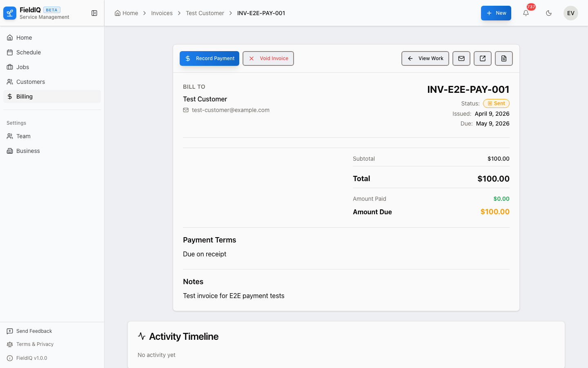588x368 pixels.
Task: Navigate to Customers in the sidebar
Action: (30, 82)
